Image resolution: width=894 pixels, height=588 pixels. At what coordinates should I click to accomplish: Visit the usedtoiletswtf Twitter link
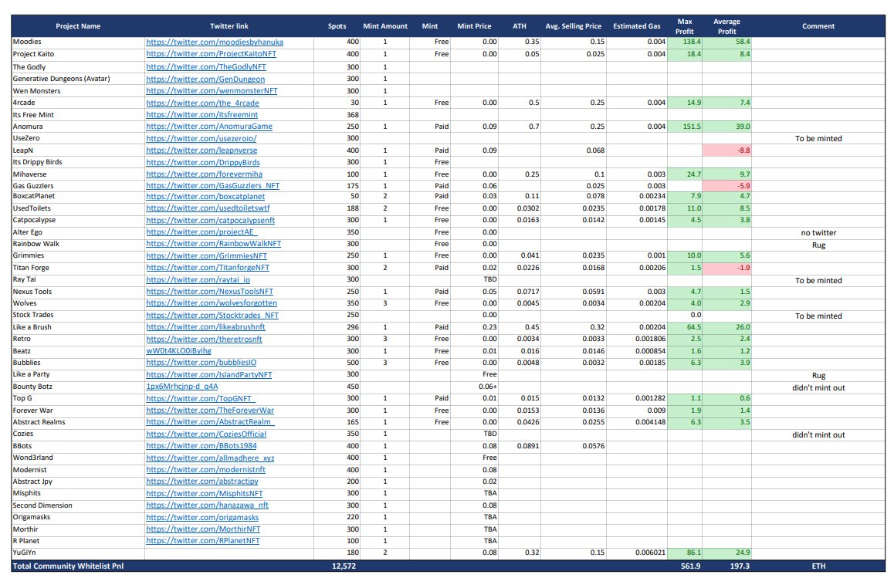pyautogui.click(x=208, y=208)
